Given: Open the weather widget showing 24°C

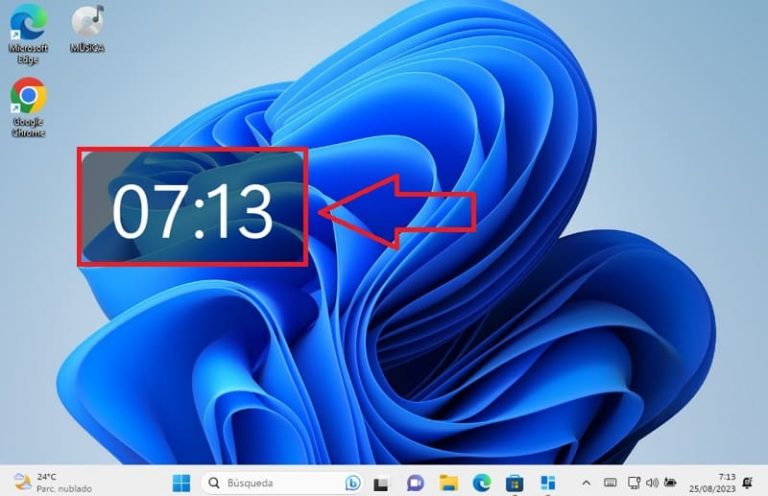Looking at the screenshot, I should coord(52,482).
